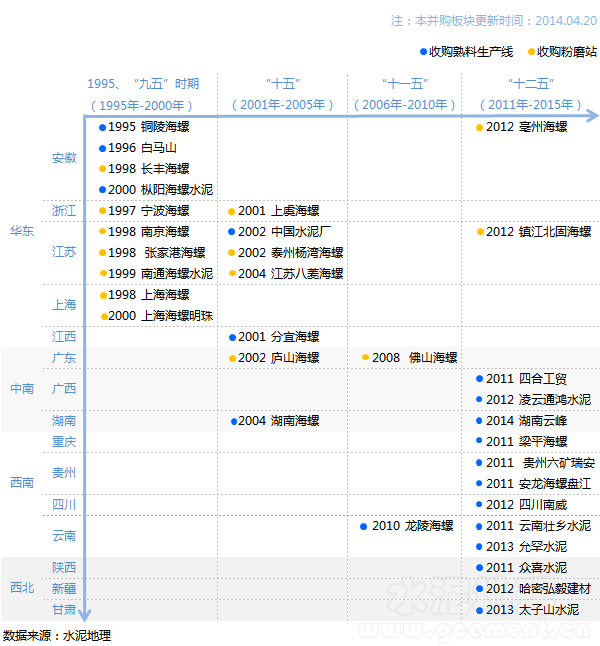Select the 2004 湖南海螺 entry
The width and height of the screenshot is (600, 646).
pyautogui.click(x=275, y=421)
